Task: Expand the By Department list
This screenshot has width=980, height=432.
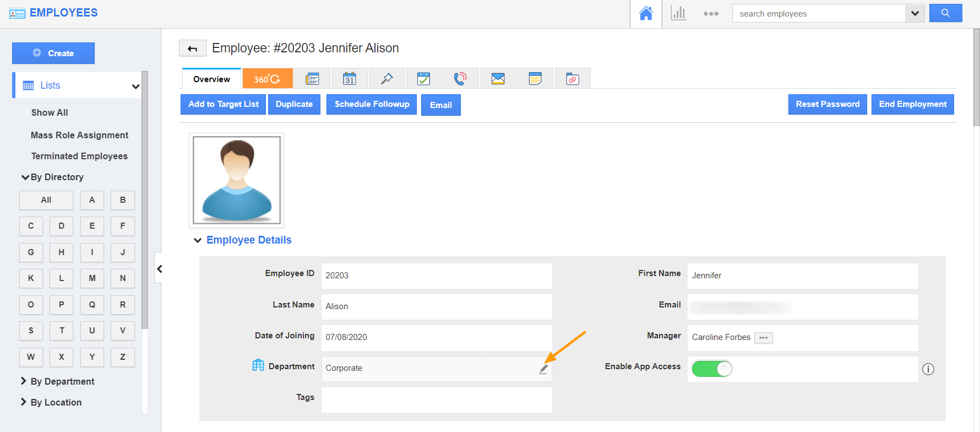Action: (x=62, y=381)
